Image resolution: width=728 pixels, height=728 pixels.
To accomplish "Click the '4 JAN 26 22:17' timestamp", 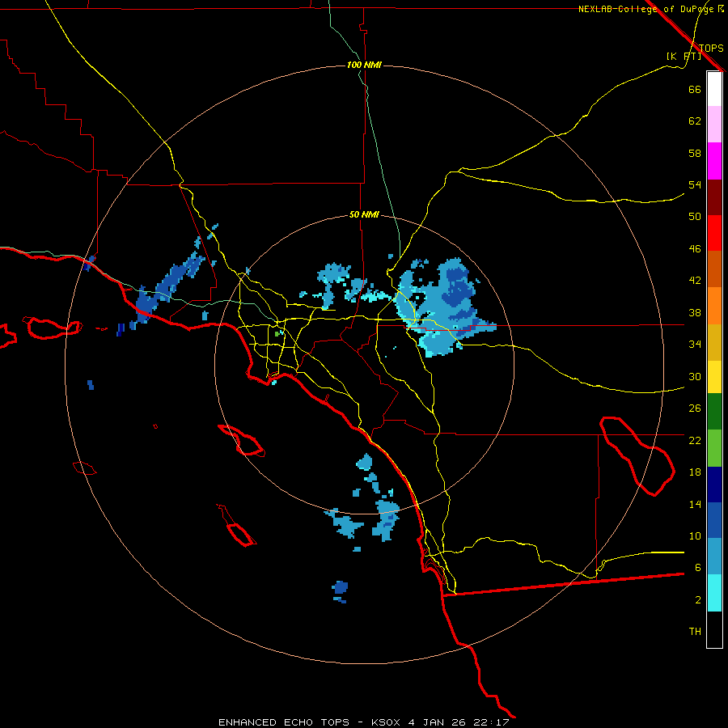I will click(459, 722).
